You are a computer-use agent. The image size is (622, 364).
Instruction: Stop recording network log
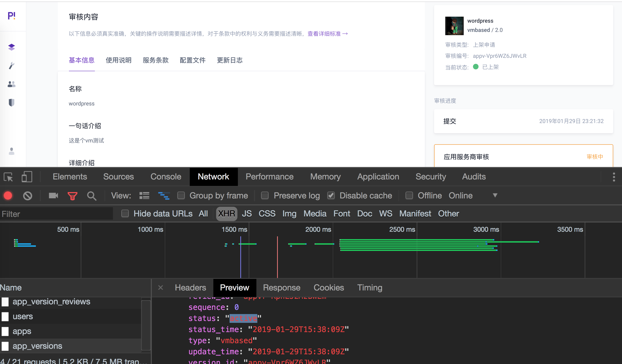[x=8, y=196]
